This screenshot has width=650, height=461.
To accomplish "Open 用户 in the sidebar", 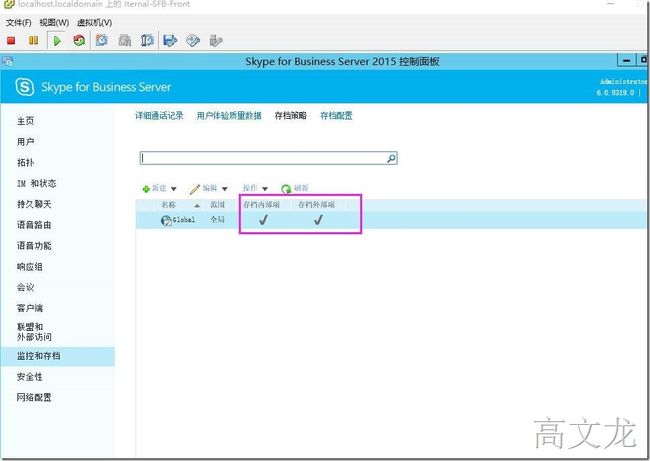I will pos(25,142).
